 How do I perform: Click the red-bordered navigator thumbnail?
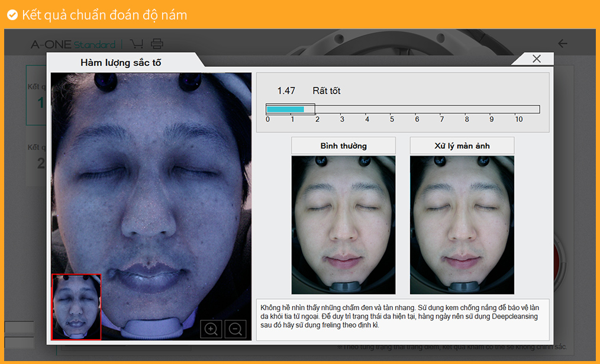tap(76, 307)
